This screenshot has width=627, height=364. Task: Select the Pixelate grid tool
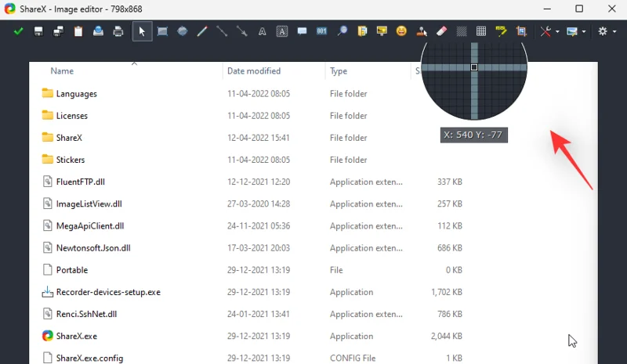(481, 31)
